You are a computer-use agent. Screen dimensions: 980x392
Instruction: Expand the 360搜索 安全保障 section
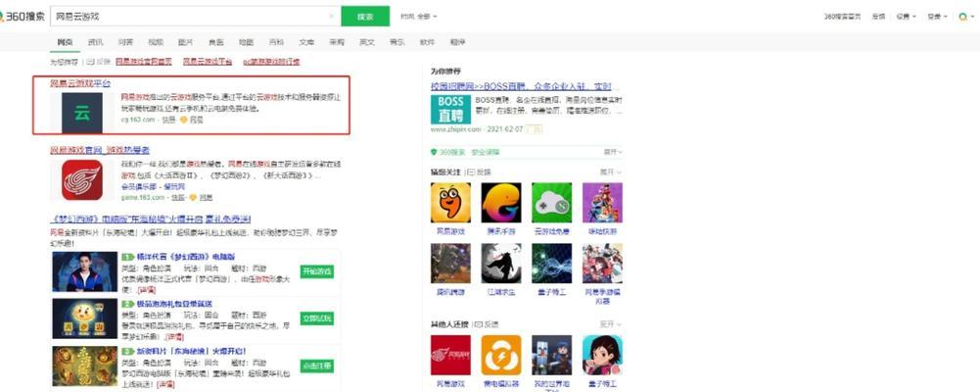[x=613, y=152]
